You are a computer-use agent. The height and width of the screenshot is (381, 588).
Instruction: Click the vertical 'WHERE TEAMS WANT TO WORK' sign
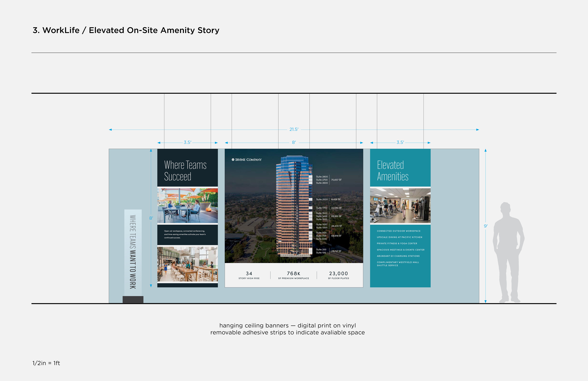click(x=133, y=252)
